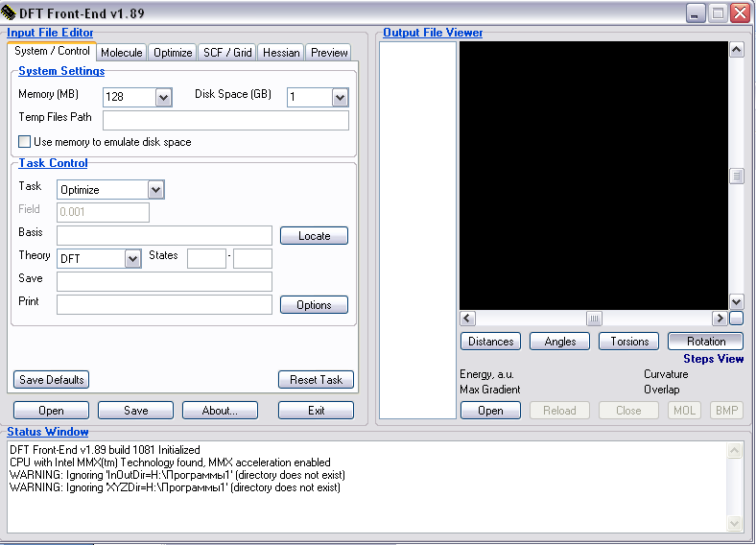Click the Reset Task button
Screen dimensions: 756x545
point(316,380)
